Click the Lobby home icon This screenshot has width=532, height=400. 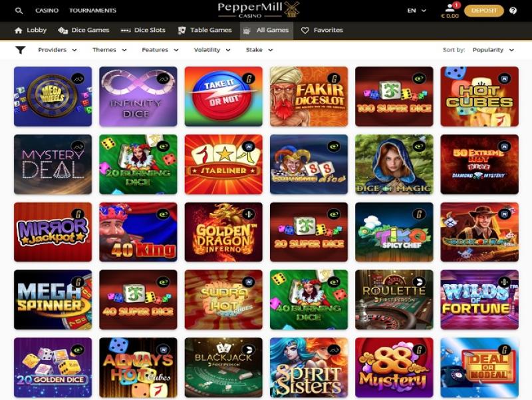[19, 30]
